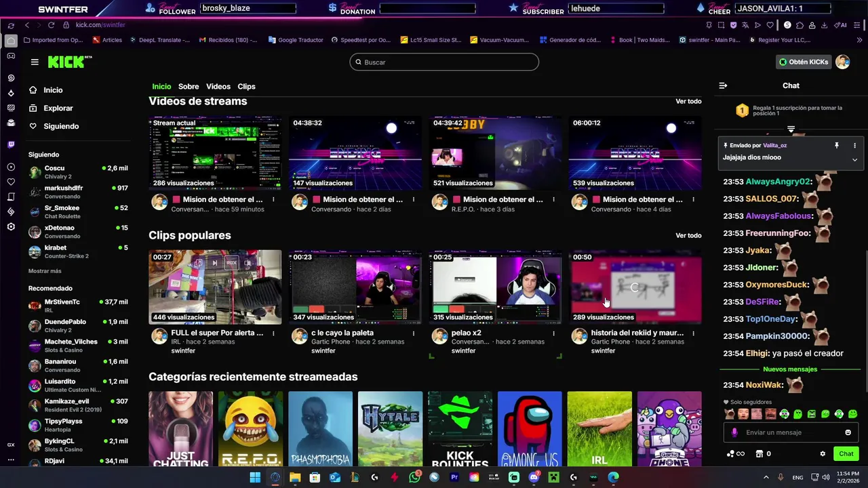Open options for 'historia del rekiid' clip
Viewport: 868px width, 488px height.
click(x=693, y=333)
